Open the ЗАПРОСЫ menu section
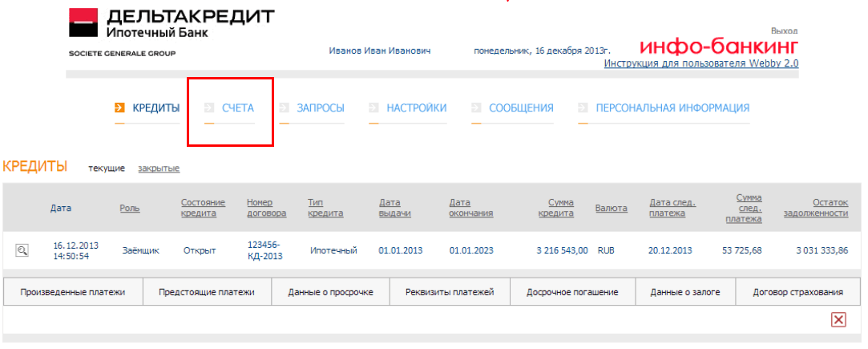The height and width of the screenshot is (349, 868). click(321, 108)
